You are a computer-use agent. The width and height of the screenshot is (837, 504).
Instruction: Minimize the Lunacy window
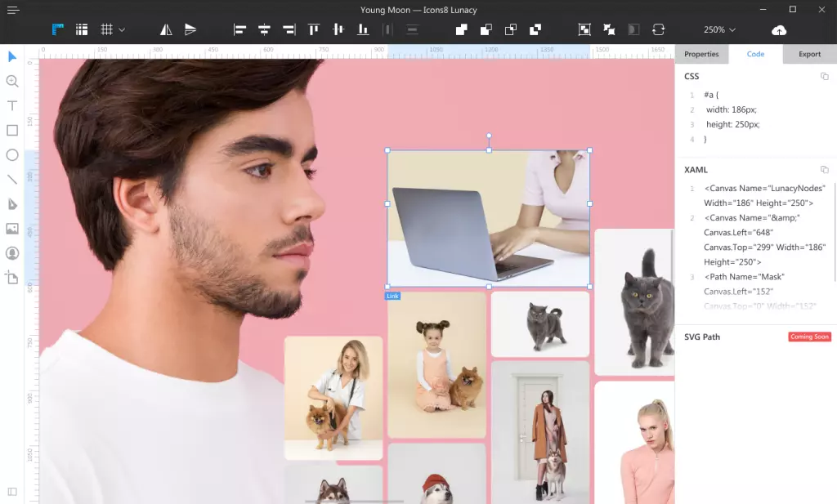coord(763,9)
